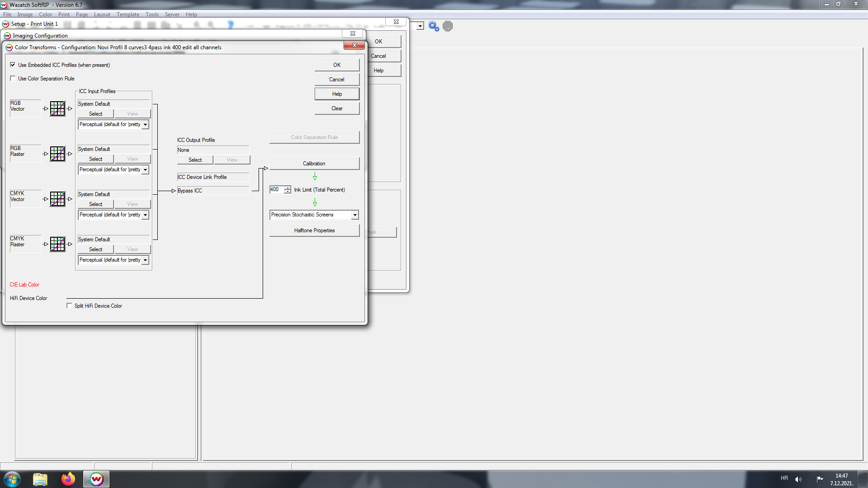Open the Layout menu
Viewport: 868px width, 488px height.
click(x=102, y=14)
